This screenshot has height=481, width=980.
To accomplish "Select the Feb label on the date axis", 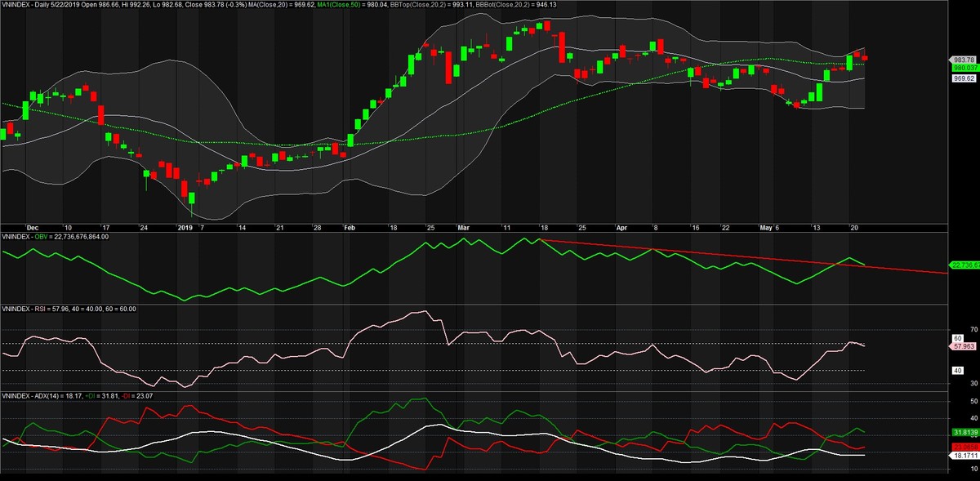I will [x=350, y=227].
